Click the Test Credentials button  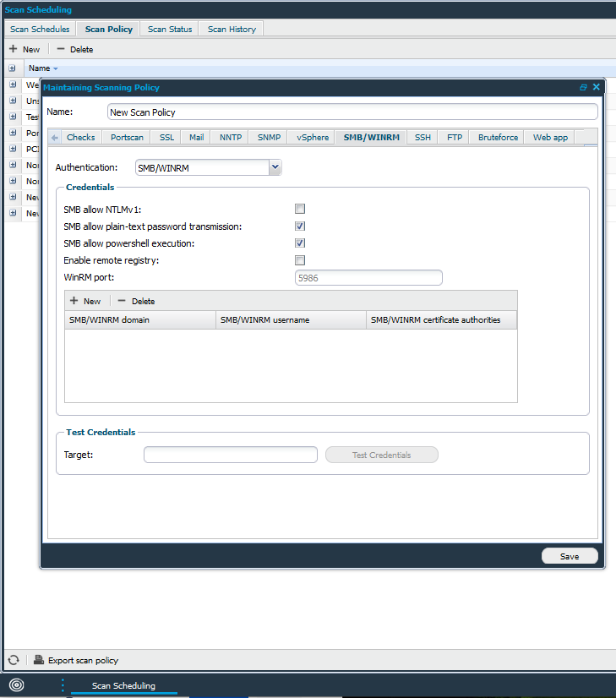pos(381,455)
